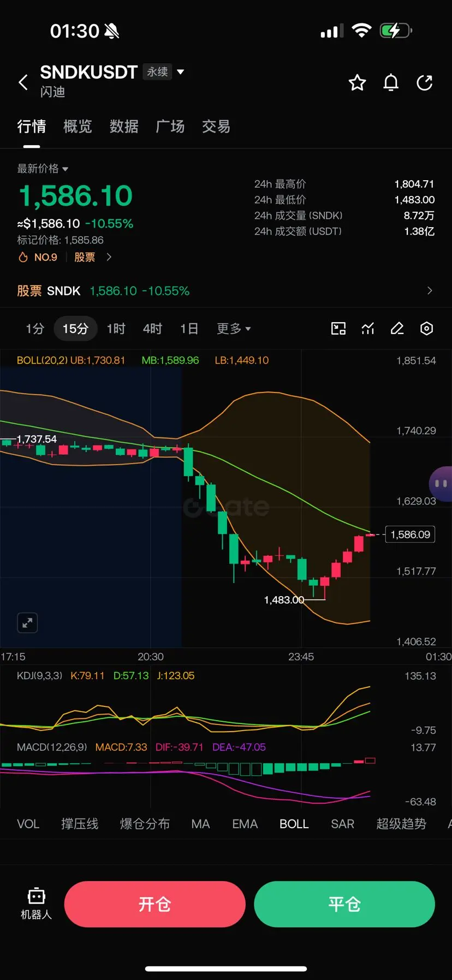The image size is (452, 980).
Task: Tap the red 开仓 open position button
Action: [x=155, y=904]
